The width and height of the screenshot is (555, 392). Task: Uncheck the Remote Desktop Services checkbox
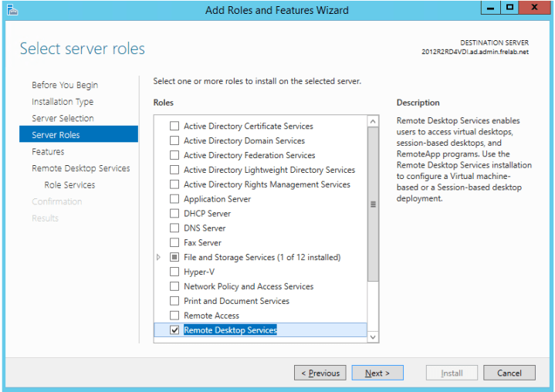(174, 330)
